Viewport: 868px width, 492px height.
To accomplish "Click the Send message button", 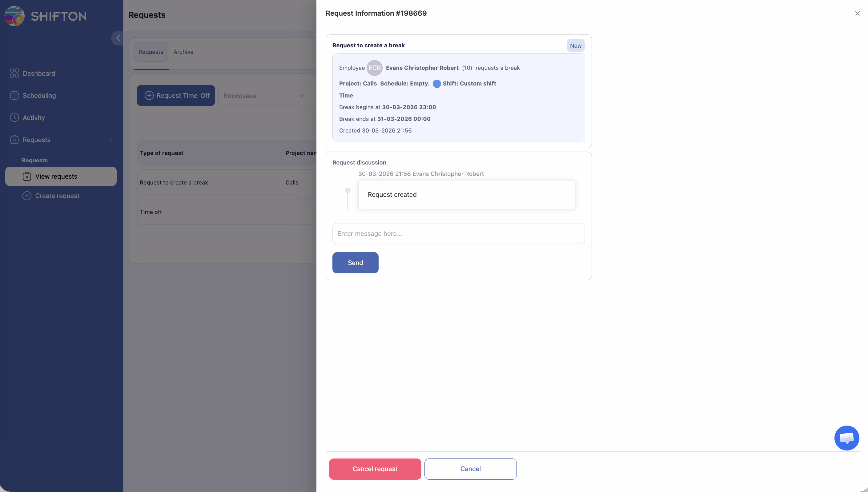I will (355, 263).
